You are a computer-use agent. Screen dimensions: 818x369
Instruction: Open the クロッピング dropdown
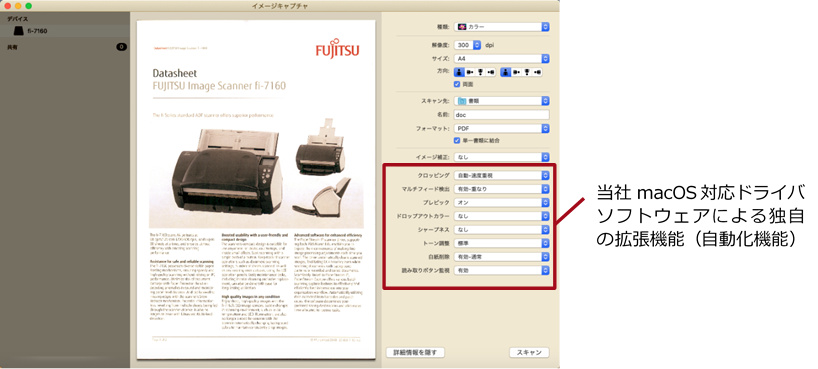click(501, 175)
